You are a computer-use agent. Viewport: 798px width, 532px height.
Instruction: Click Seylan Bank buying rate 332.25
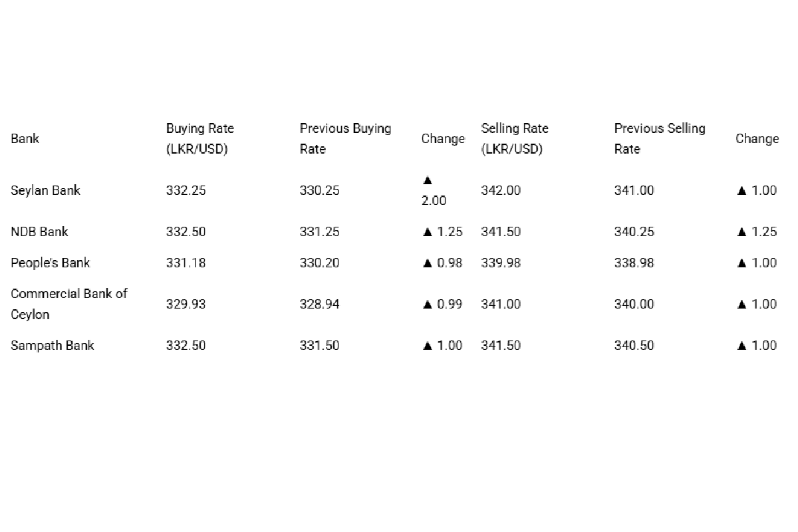coord(186,191)
